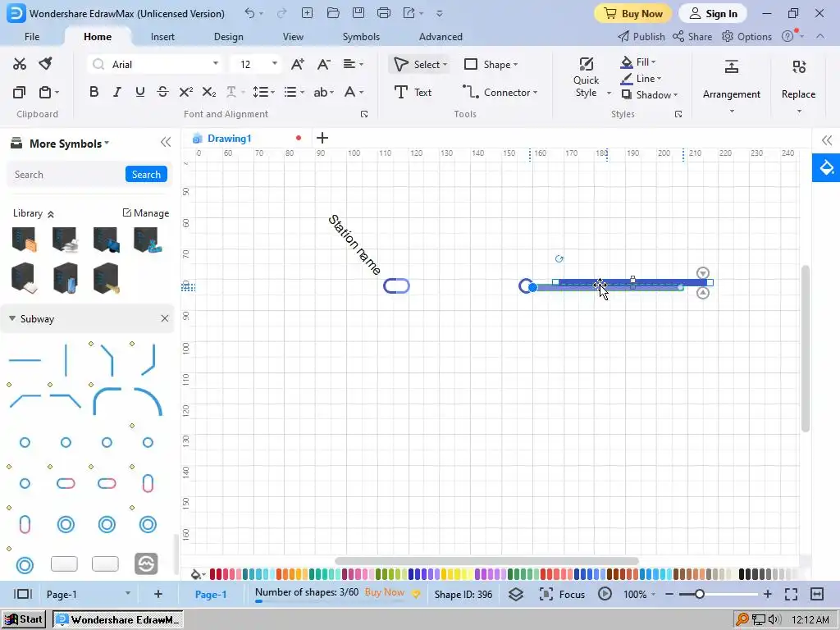Viewport: 840px width, 630px height.
Task: Click the zoom in plus icon
Action: coord(767,594)
